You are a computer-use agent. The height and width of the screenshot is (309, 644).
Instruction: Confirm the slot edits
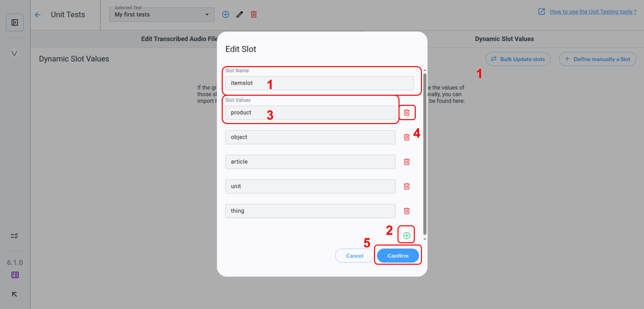[398, 256]
